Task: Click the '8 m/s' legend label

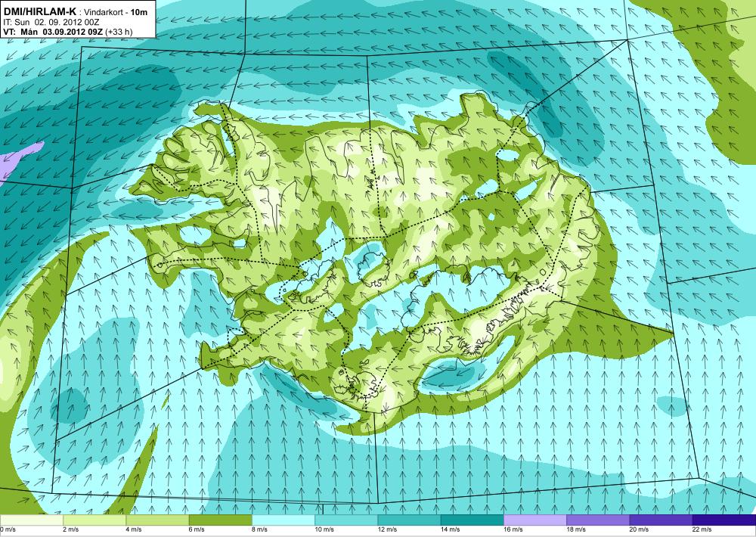Action: (260, 529)
